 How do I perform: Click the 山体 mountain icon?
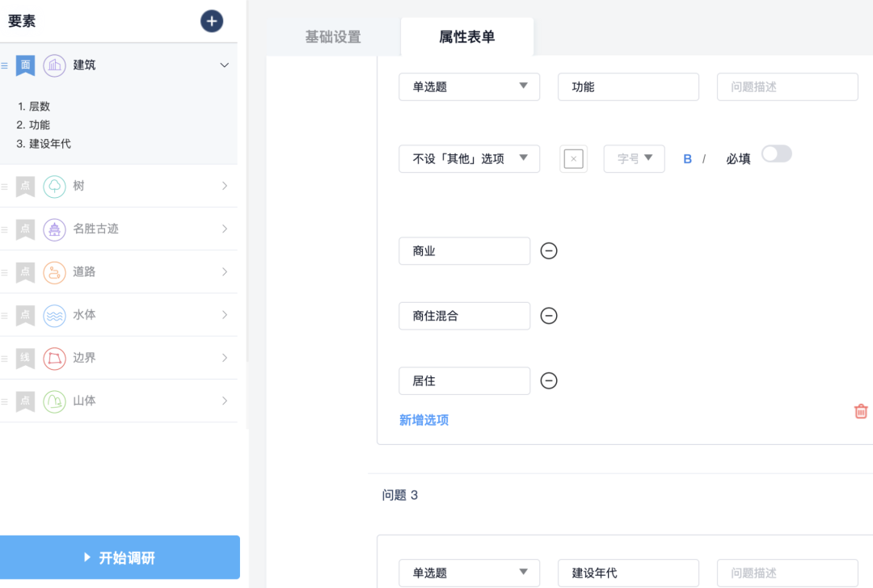55,401
